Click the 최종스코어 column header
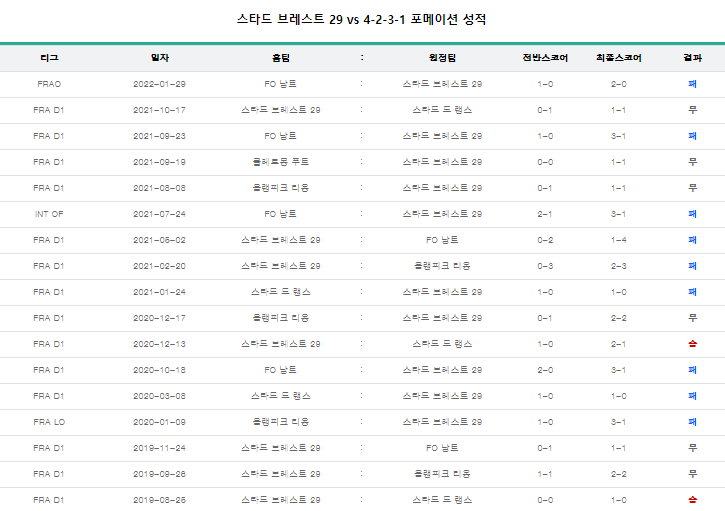The image size is (725, 511). [619, 58]
